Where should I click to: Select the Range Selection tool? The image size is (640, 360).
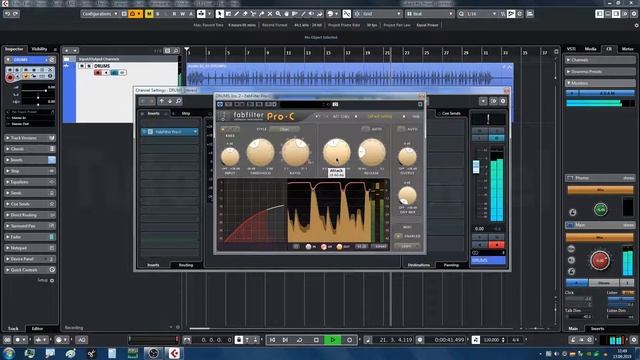228,14
